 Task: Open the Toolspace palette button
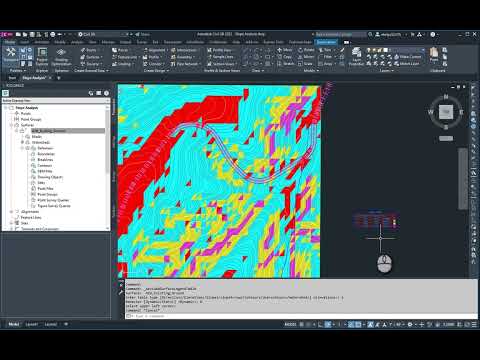[x=11, y=55]
